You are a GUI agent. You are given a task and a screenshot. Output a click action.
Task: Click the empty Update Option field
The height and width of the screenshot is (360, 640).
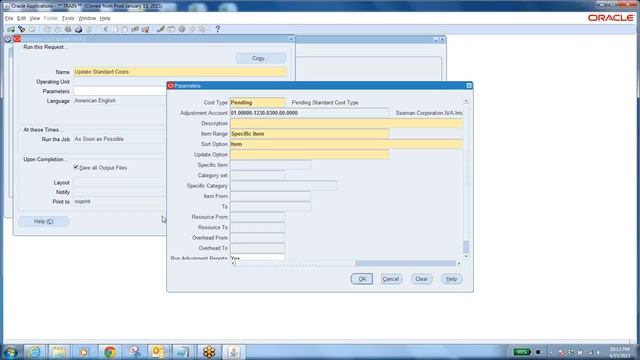[x=309, y=154]
